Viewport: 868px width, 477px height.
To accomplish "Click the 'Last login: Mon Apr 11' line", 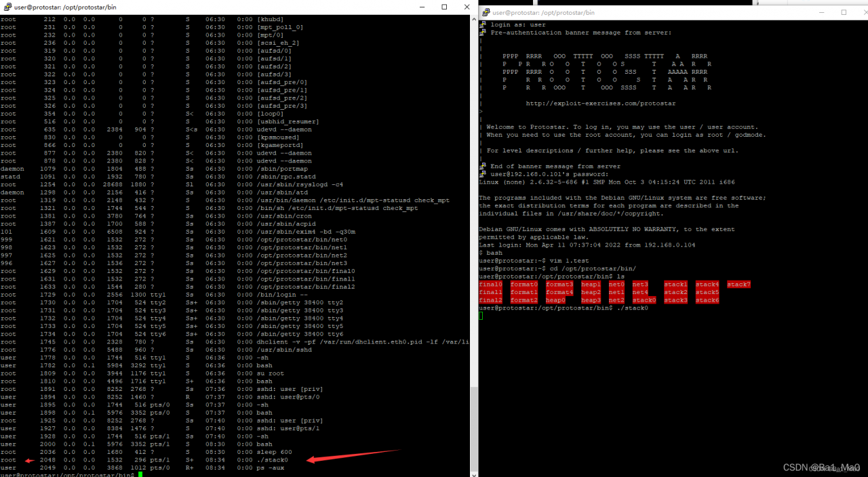I will (x=587, y=245).
